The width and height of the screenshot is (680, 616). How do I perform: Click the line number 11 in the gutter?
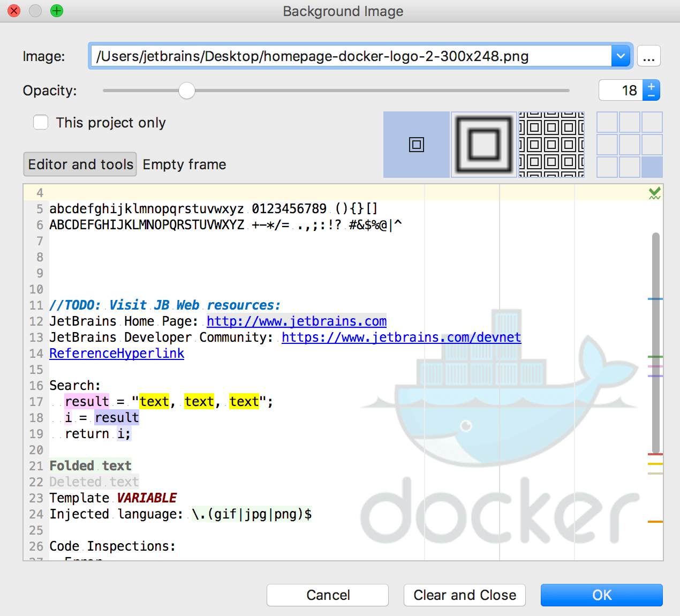[36, 305]
